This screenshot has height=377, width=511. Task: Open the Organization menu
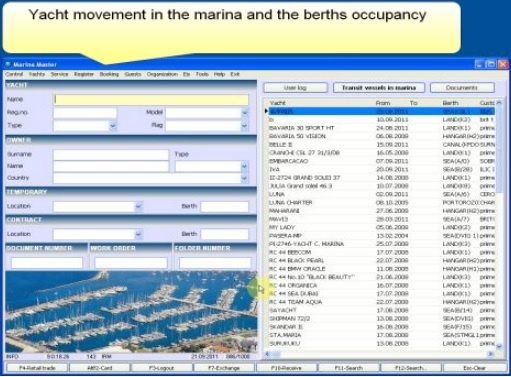[162, 74]
